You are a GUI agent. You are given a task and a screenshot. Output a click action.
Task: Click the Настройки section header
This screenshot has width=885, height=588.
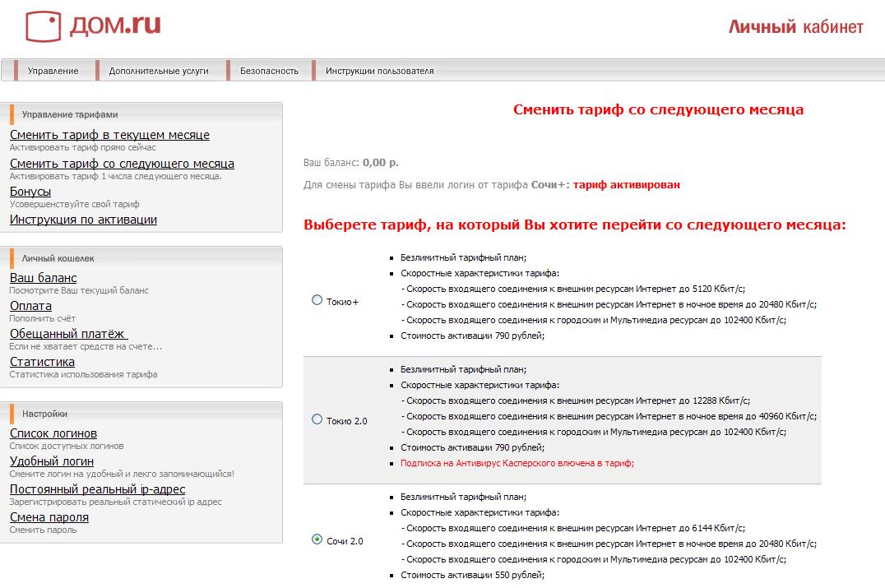(44, 414)
